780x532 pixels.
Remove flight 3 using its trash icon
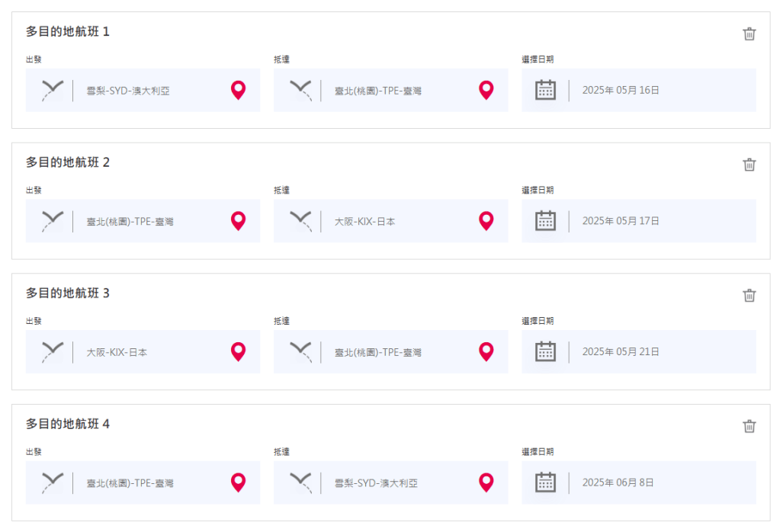[x=750, y=296]
